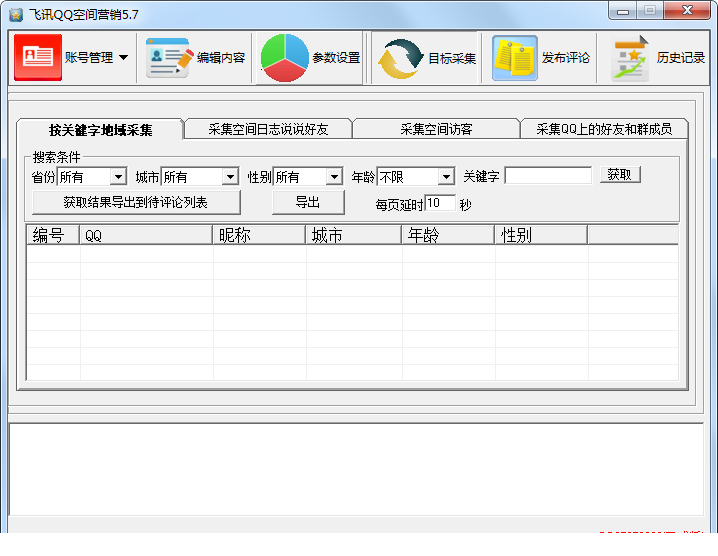Expand the 账号管理 dropdown arrow
This screenshot has width=718, height=556.
coord(124,58)
